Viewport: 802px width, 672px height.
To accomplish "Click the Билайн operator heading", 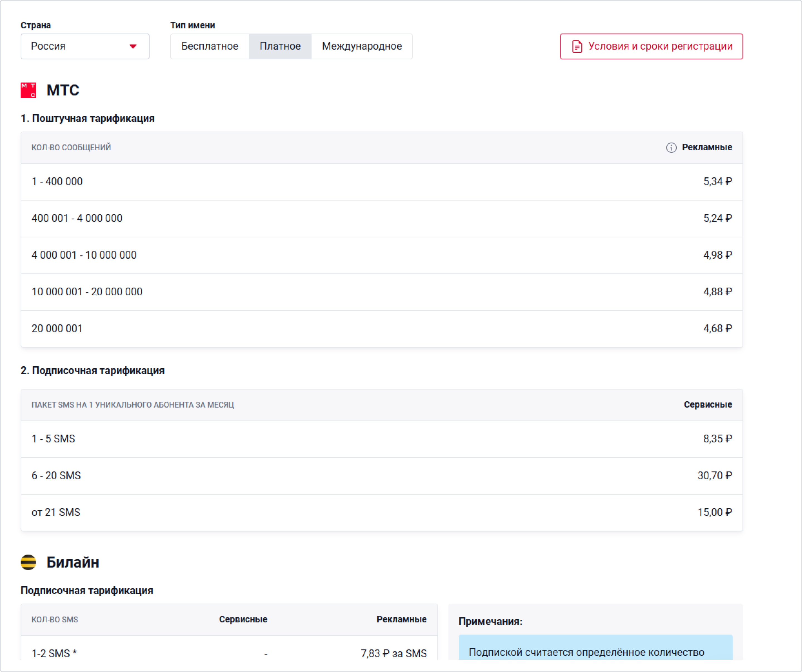I will point(73,562).
